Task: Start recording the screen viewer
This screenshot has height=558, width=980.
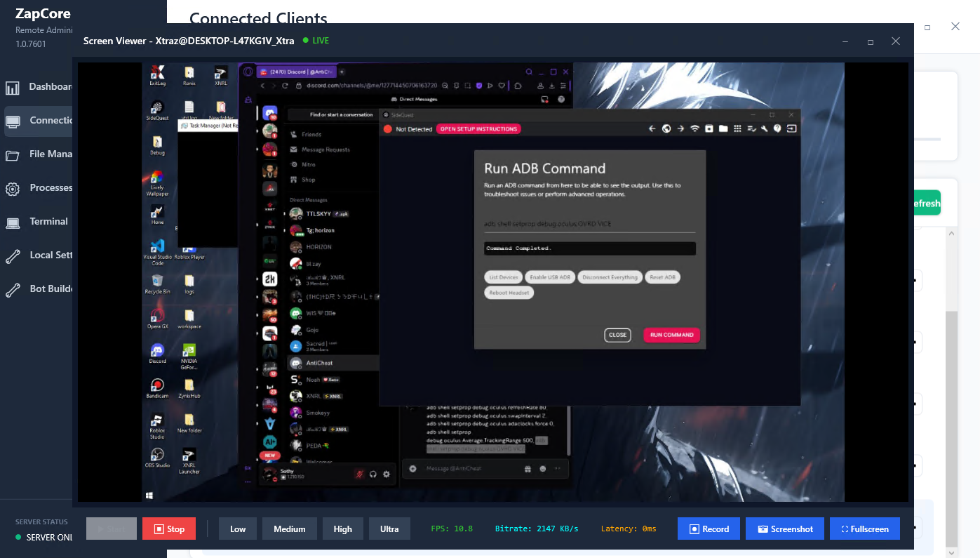Action: [709, 529]
